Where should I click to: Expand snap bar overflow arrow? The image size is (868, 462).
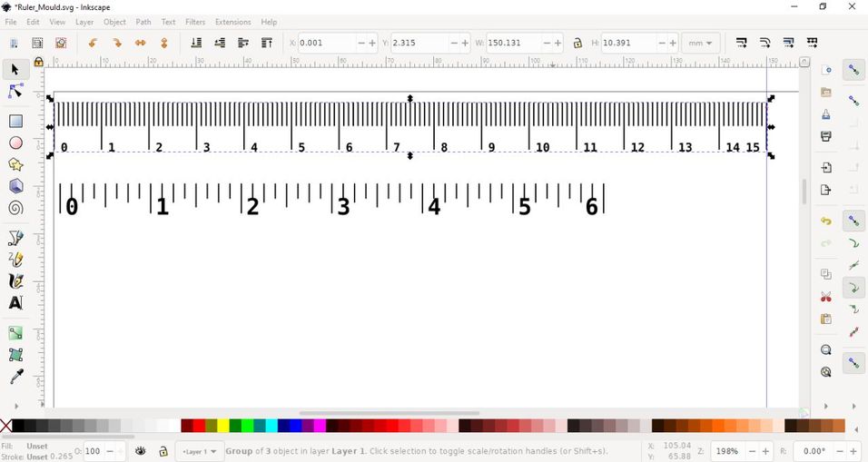click(x=853, y=406)
